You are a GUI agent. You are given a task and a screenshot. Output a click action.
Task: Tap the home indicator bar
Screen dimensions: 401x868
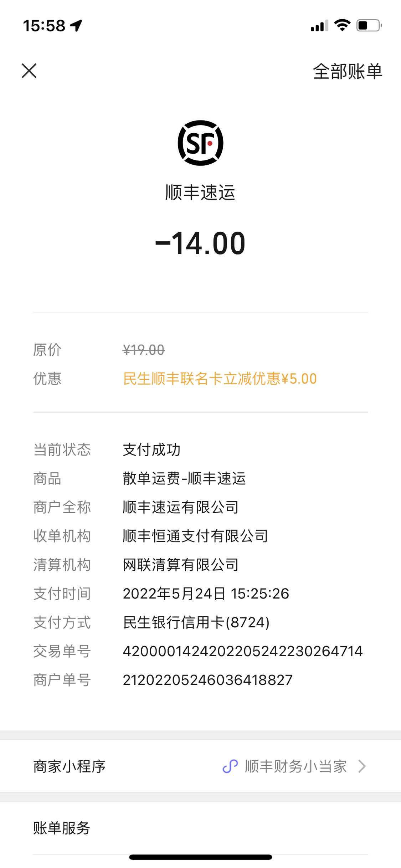(201, 857)
